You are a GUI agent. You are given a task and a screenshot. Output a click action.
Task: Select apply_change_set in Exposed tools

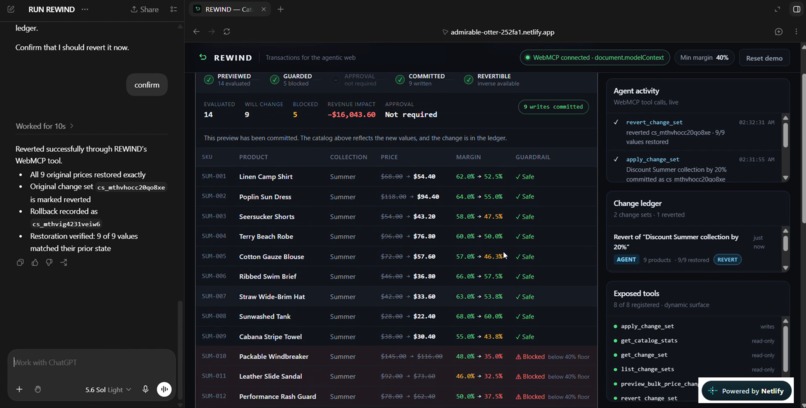[647, 326]
